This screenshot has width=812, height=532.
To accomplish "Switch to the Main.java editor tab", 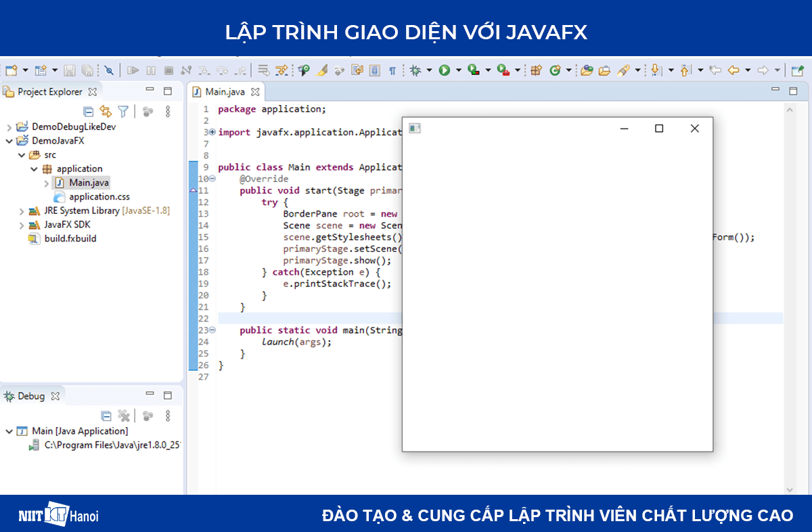I will pyautogui.click(x=225, y=91).
